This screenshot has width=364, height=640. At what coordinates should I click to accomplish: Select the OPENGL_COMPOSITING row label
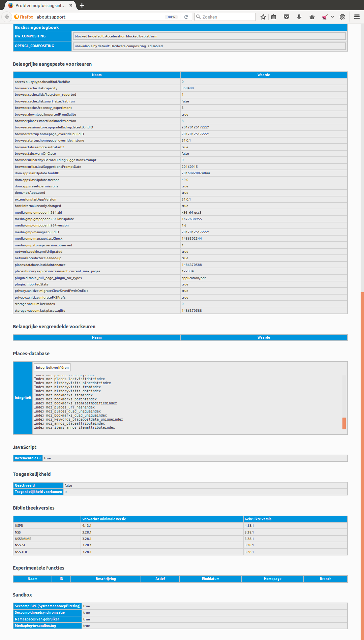pyautogui.click(x=42, y=46)
